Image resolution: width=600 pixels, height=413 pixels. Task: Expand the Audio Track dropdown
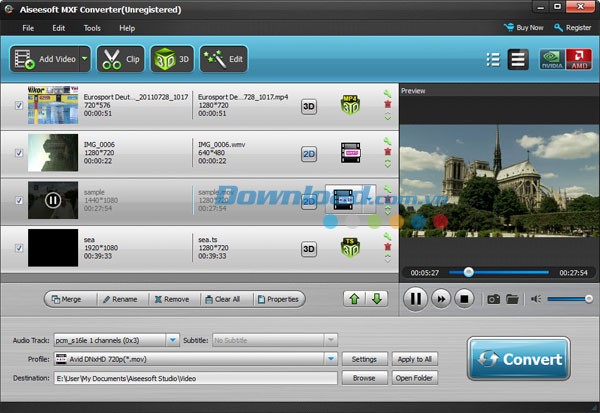(173, 340)
